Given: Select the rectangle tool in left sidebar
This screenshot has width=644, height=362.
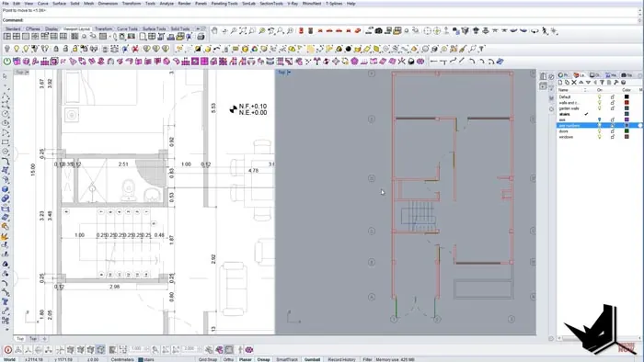Looking at the screenshot, I should point(5,142).
